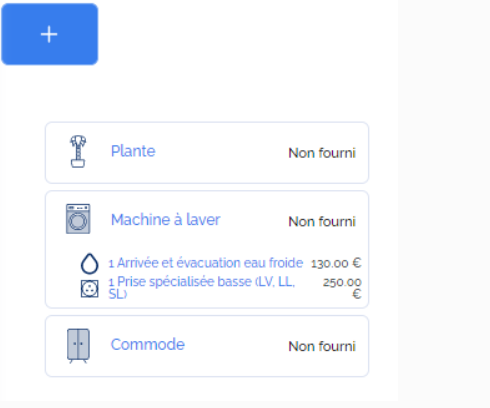The image size is (490, 408).
Task: Click the 250.00 € price
Action: pyautogui.click(x=342, y=288)
